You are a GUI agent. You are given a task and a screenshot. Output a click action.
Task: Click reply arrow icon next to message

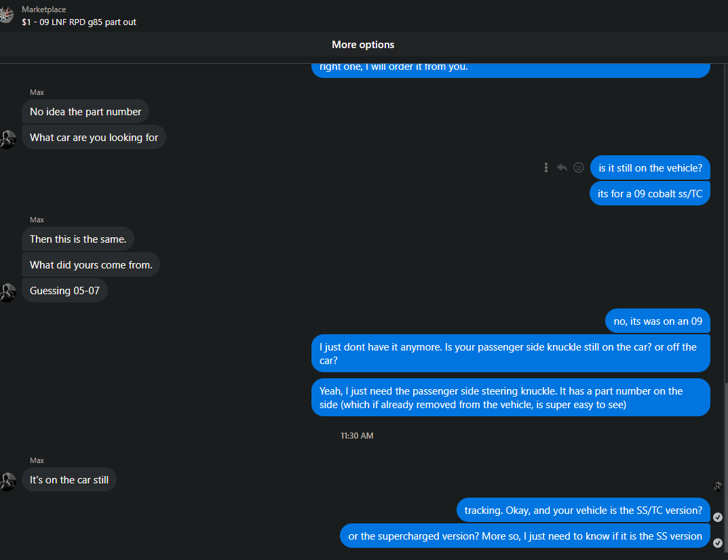coord(562,167)
